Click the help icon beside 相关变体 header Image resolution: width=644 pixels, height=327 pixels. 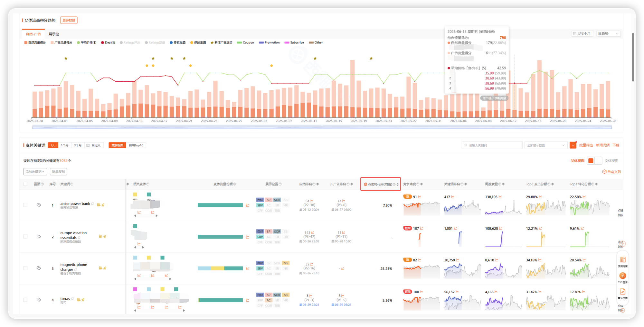pos(148,184)
